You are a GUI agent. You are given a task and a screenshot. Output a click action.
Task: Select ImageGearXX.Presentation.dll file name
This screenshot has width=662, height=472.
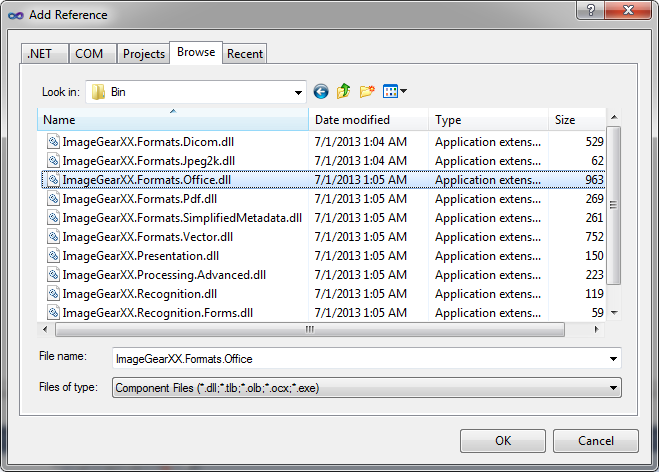[141, 256]
